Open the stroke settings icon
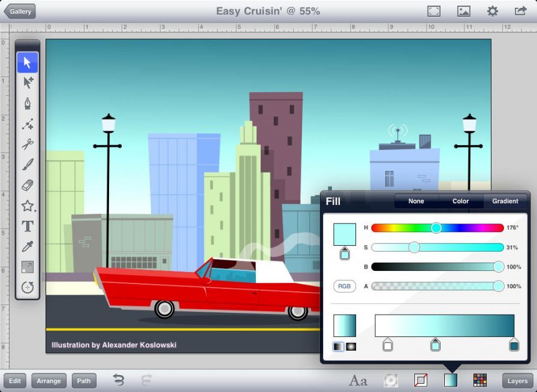This screenshot has height=392, width=537. 421,380
